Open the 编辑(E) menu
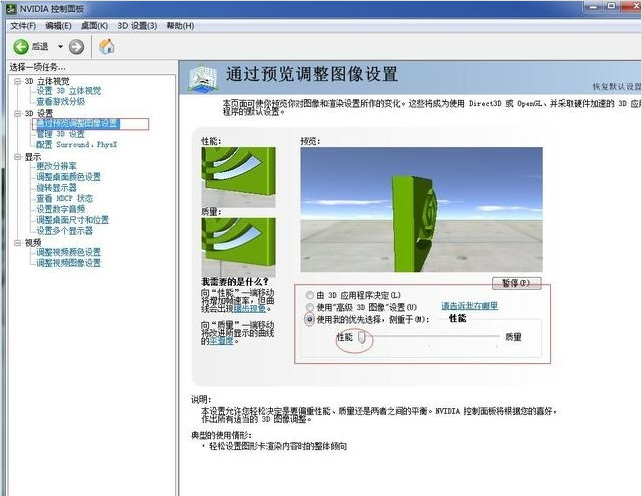 pos(59,26)
